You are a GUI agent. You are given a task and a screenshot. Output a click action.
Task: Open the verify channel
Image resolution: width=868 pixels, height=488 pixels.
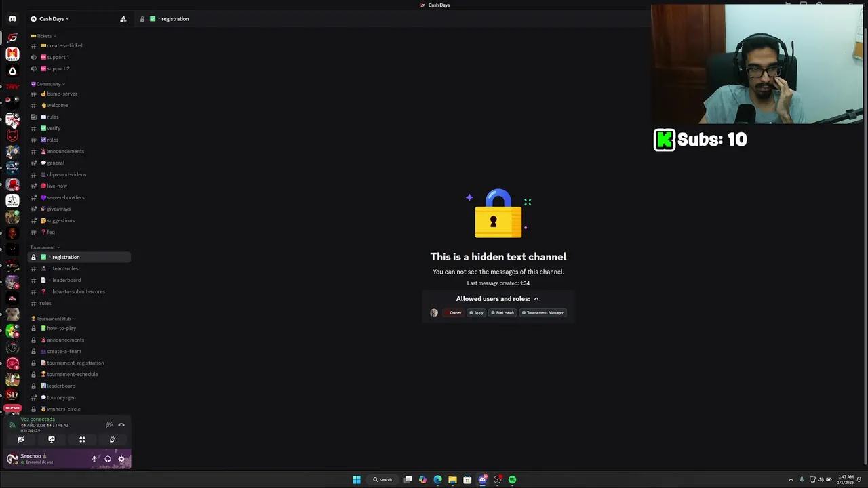tap(79, 128)
